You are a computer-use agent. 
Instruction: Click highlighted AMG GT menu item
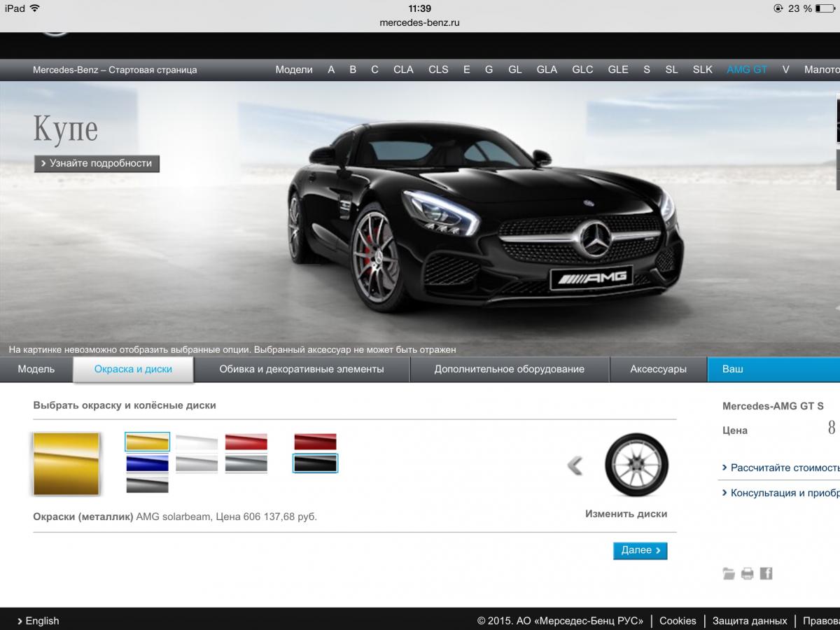747,69
